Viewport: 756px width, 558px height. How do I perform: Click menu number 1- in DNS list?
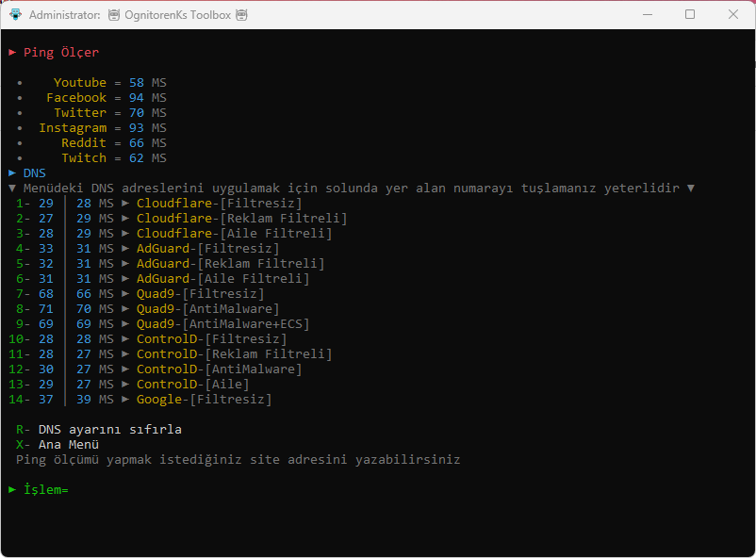[24, 203]
